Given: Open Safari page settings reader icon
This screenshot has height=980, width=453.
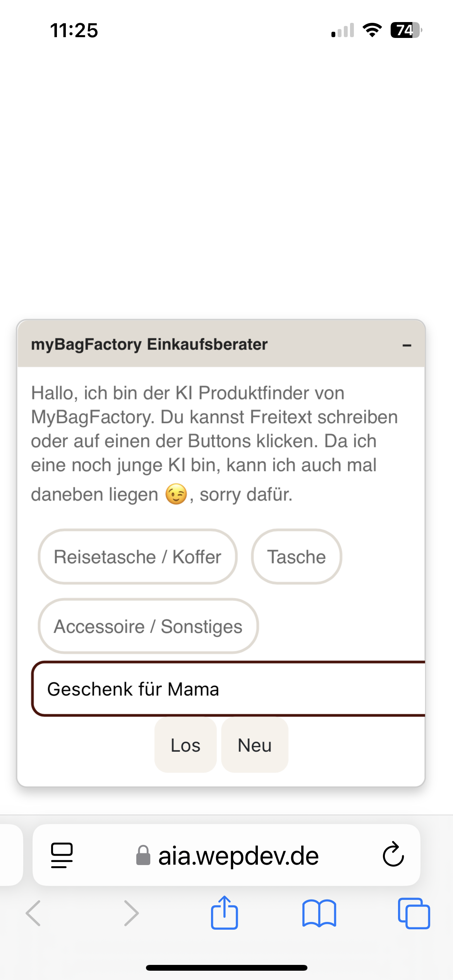Looking at the screenshot, I should point(62,855).
